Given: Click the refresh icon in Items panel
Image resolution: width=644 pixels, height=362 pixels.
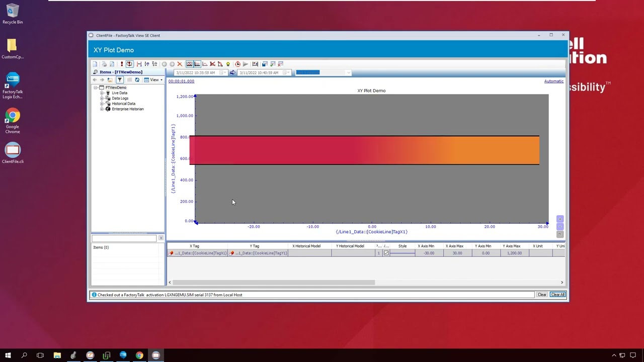Looking at the screenshot, I should [x=137, y=80].
